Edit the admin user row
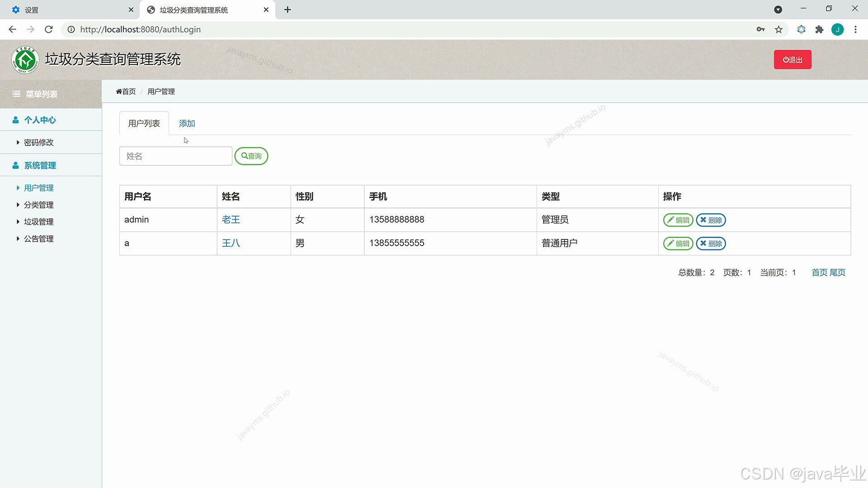The width and height of the screenshot is (868, 488). [x=678, y=220]
